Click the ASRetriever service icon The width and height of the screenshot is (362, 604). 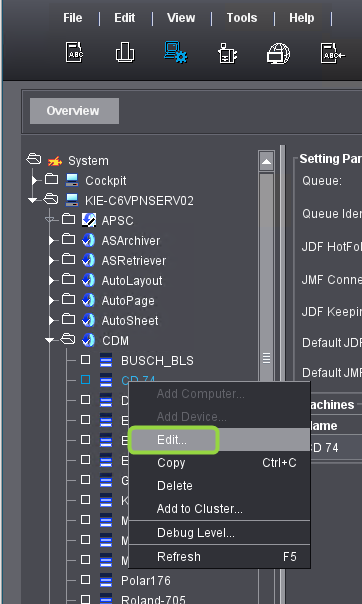pyautogui.click(x=89, y=260)
